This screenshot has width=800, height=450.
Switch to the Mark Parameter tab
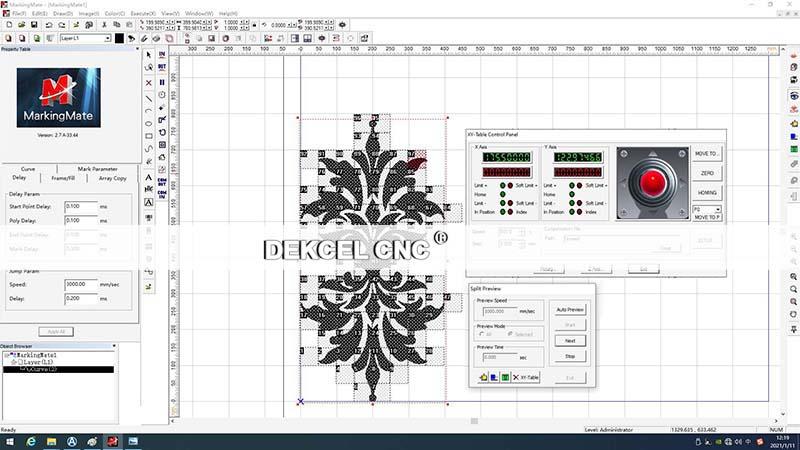click(97, 168)
